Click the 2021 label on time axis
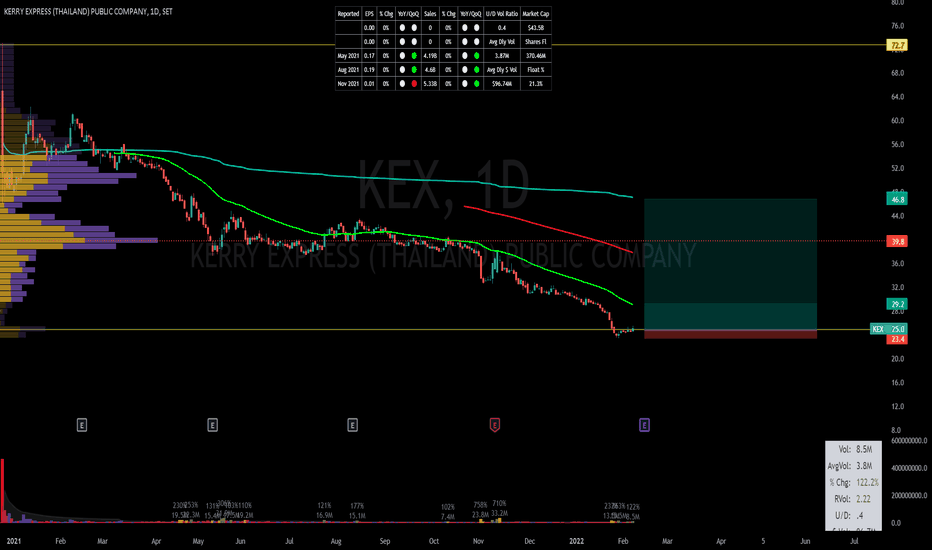932x550 pixels. pyautogui.click(x=13, y=541)
